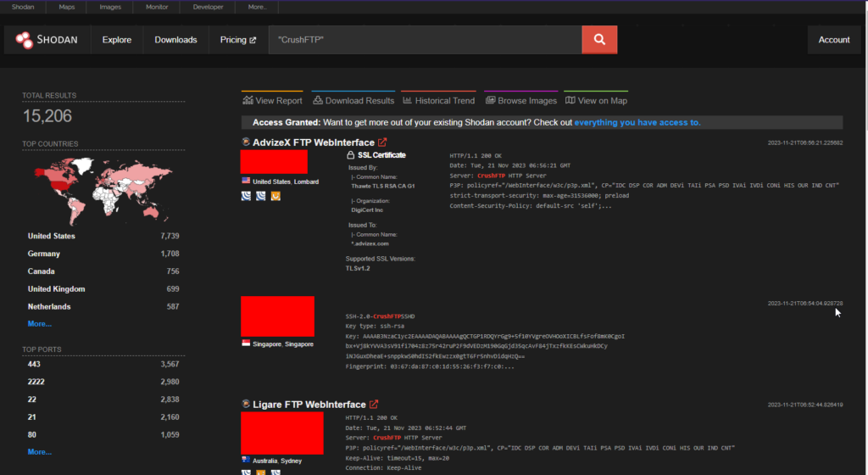Filter results by Germany

tap(44, 254)
